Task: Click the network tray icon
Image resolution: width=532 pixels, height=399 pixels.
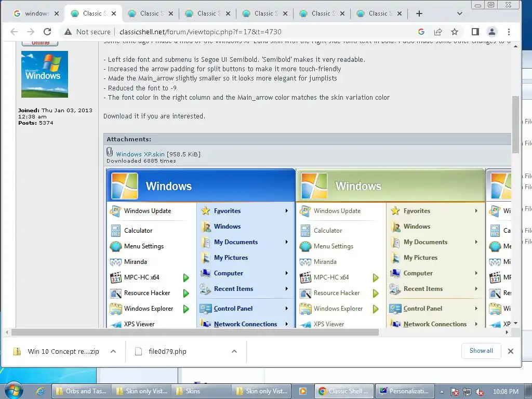Action: coord(467,392)
